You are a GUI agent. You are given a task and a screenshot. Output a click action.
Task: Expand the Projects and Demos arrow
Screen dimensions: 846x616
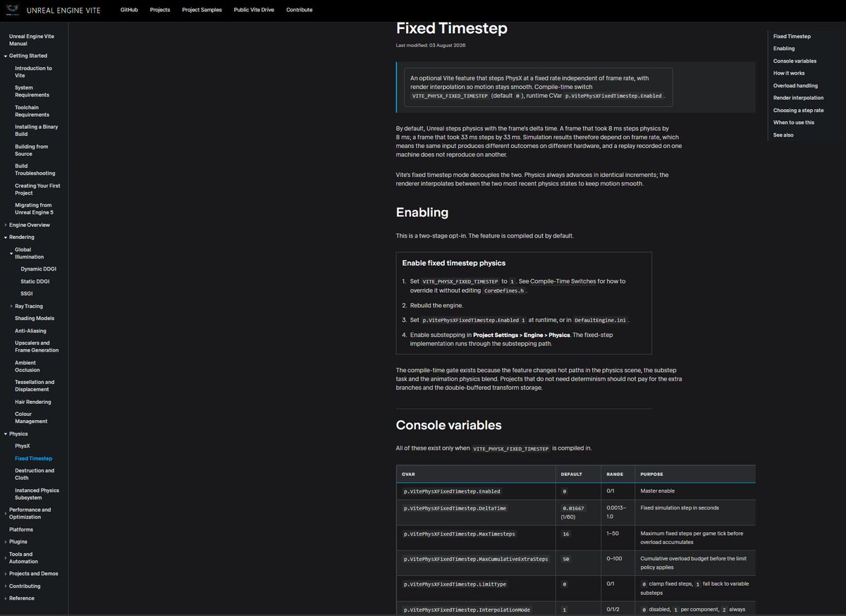coord(6,574)
